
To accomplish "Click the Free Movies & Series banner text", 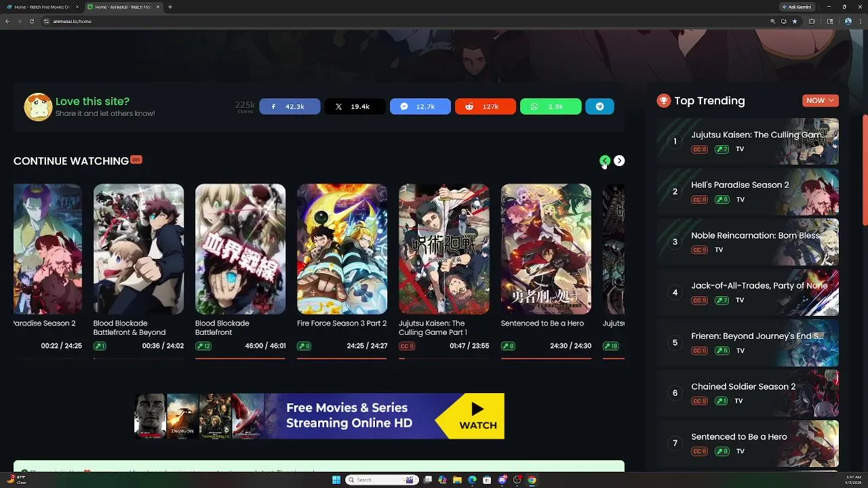I will click(x=349, y=415).
